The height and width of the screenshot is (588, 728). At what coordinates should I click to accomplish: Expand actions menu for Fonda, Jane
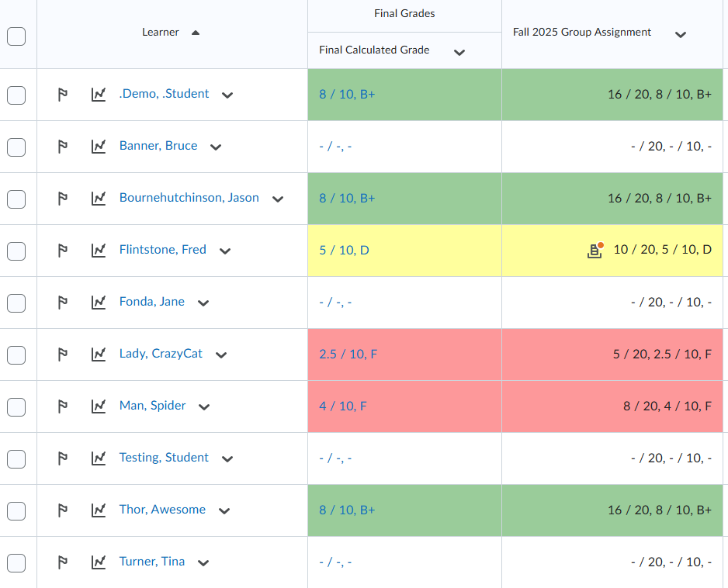pyautogui.click(x=203, y=303)
